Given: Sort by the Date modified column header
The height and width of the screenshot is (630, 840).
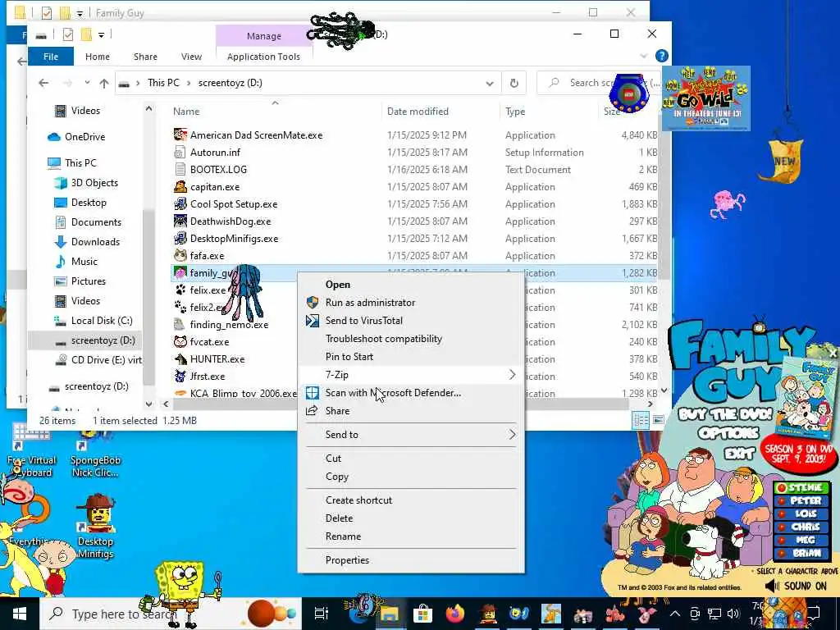Looking at the screenshot, I should (x=418, y=112).
